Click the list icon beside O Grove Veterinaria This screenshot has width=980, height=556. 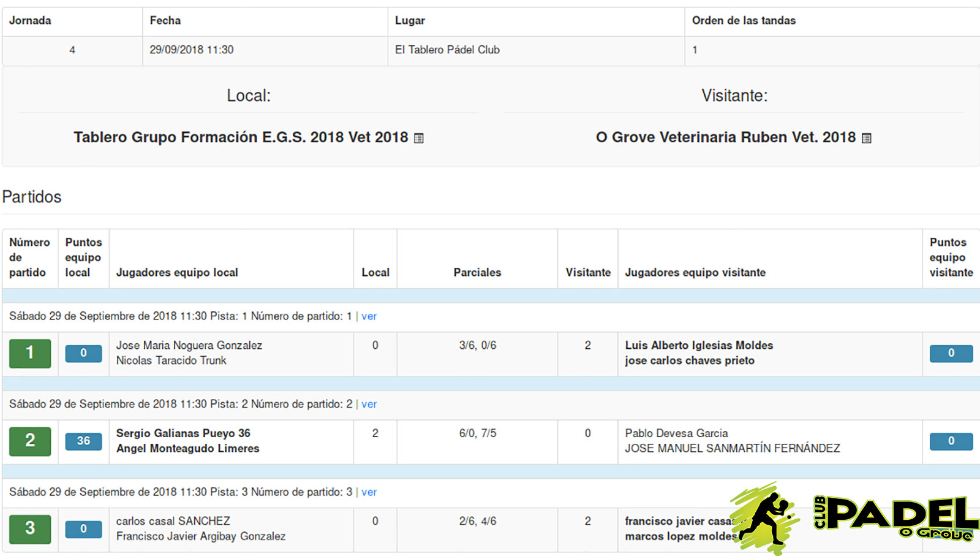866,139
